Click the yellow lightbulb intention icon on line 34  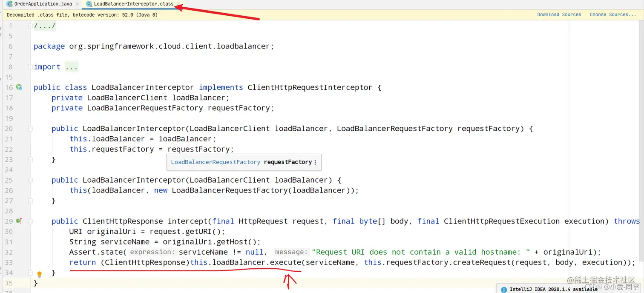pos(39,274)
